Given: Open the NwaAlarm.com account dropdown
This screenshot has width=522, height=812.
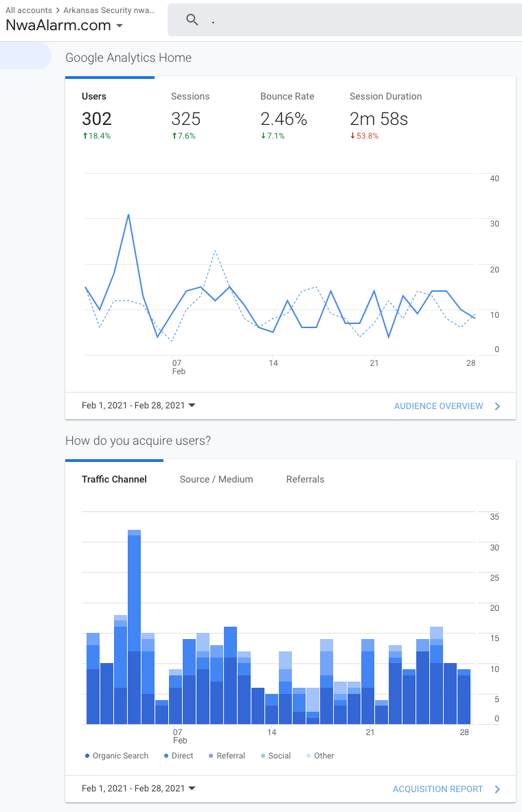Looking at the screenshot, I should [x=65, y=25].
